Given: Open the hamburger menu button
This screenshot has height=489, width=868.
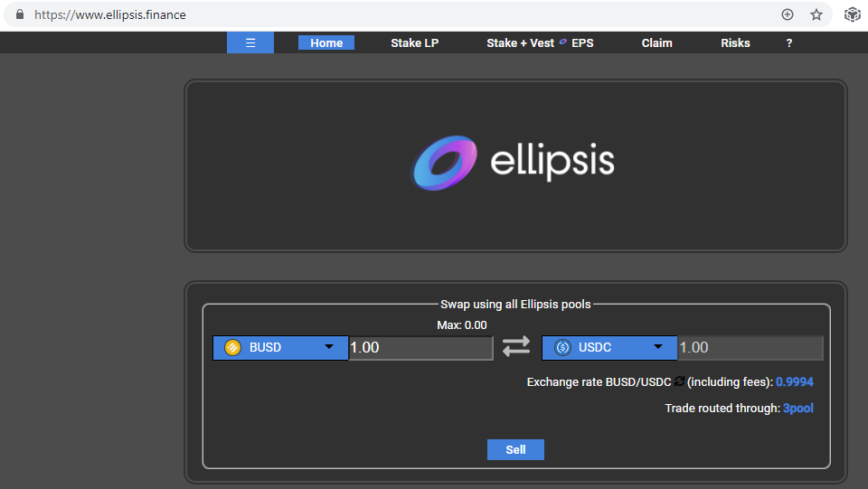Looking at the screenshot, I should (250, 42).
